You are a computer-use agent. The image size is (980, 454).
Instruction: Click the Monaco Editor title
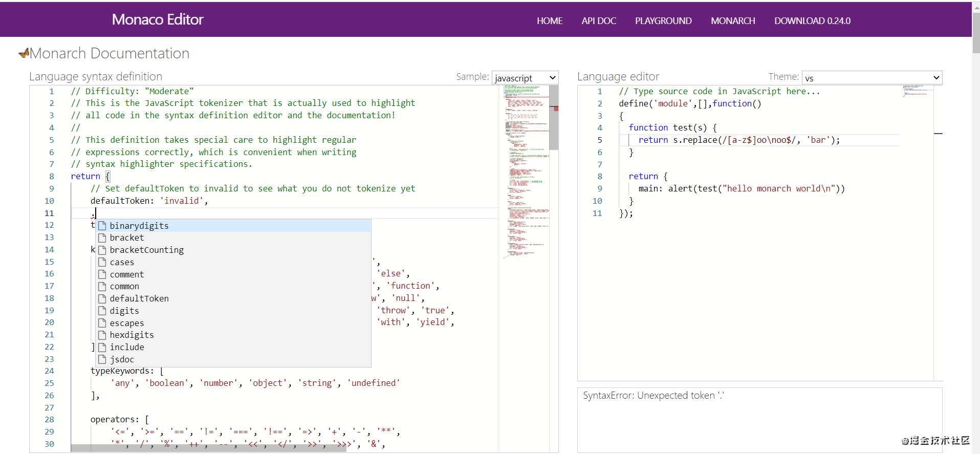point(158,19)
